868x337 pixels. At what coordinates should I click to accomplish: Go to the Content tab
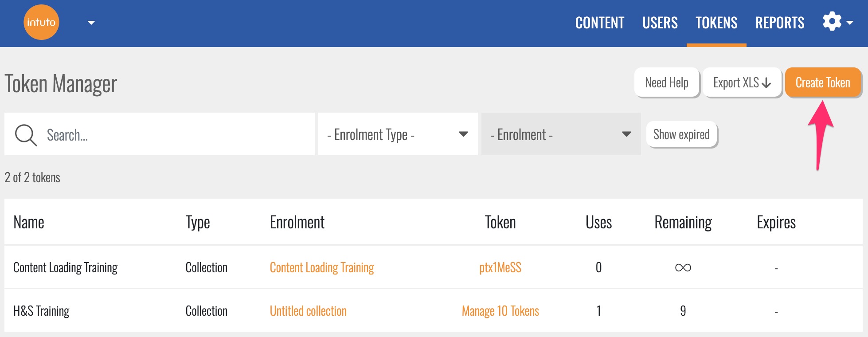pos(599,23)
